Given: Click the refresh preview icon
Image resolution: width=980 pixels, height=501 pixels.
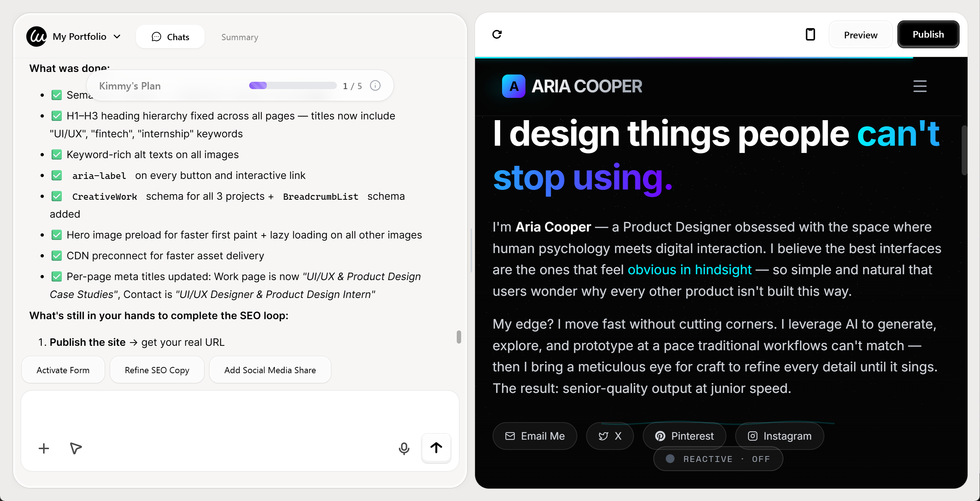Looking at the screenshot, I should point(497,34).
